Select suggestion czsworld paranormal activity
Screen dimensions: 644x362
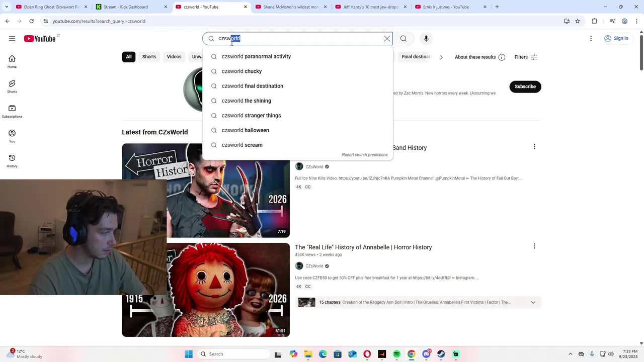coord(297,56)
